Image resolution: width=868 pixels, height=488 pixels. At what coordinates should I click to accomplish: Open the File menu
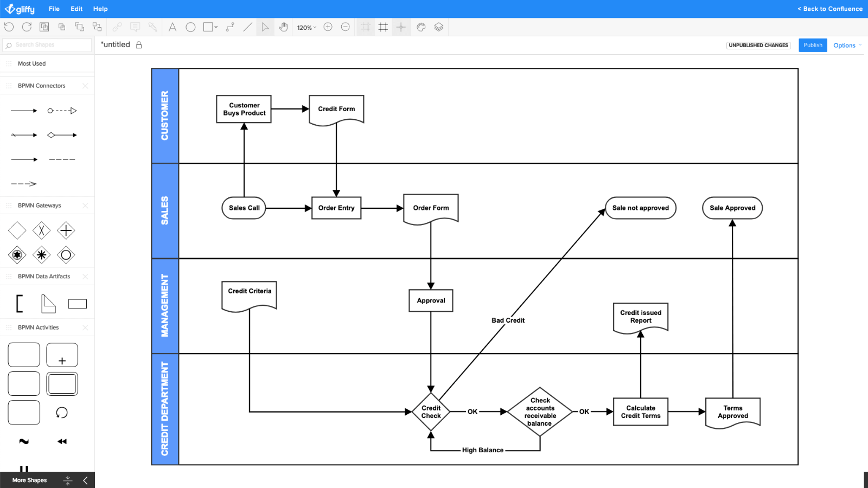54,8
